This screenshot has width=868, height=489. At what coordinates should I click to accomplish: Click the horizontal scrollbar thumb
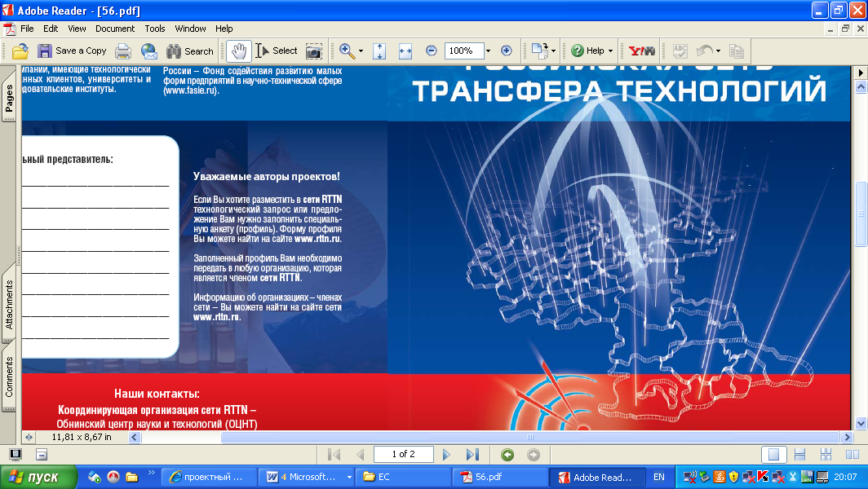530,437
